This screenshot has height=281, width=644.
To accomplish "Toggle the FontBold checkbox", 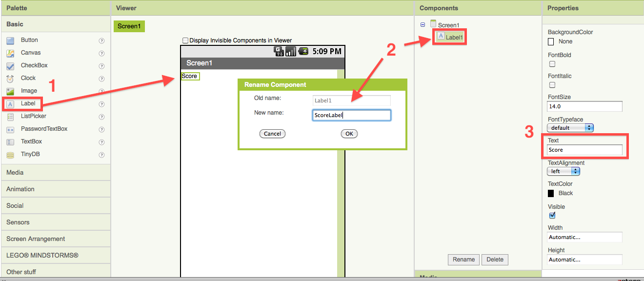I will [552, 64].
